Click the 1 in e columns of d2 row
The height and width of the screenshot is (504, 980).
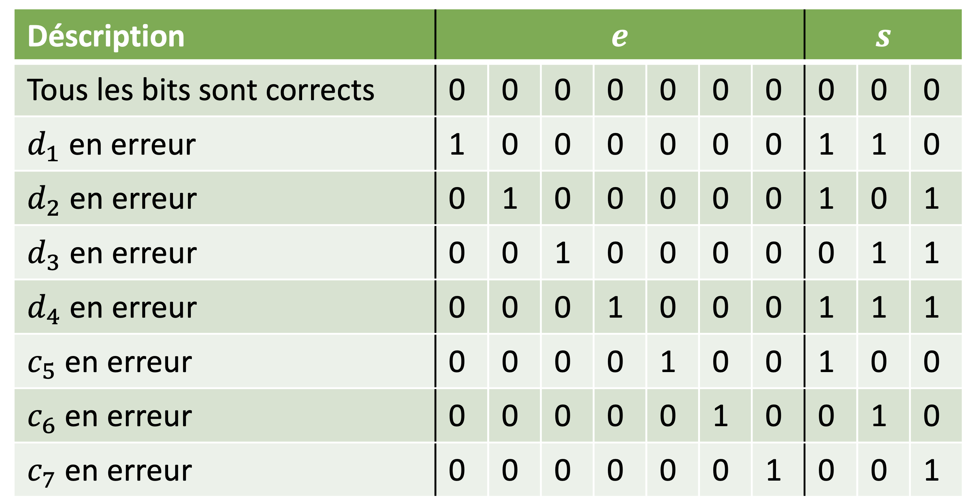click(510, 199)
